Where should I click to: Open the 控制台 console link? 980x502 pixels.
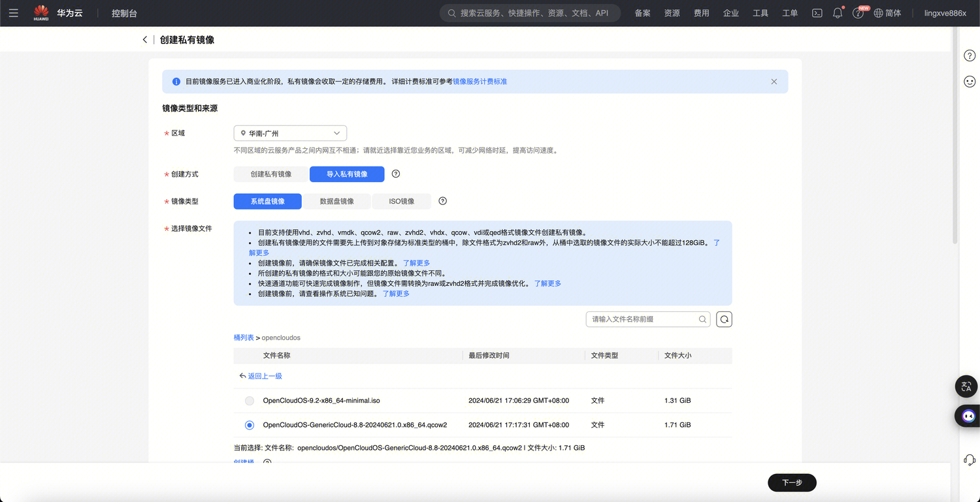124,13
